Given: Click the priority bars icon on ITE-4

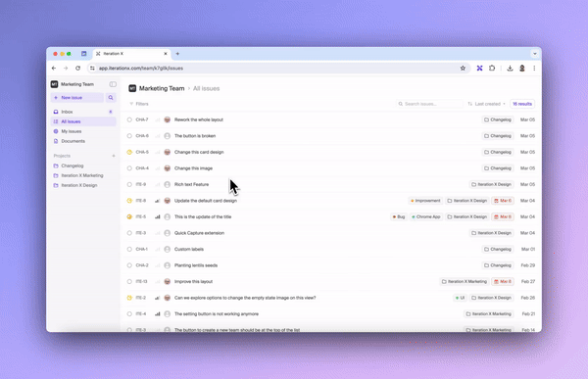Looking at the screenshot, I should 158,313.
